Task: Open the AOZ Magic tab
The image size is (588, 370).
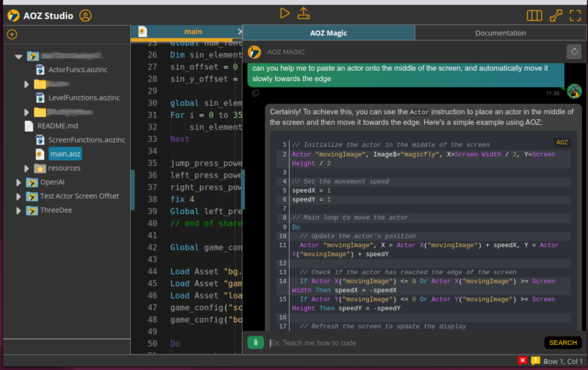Action: 329,33
